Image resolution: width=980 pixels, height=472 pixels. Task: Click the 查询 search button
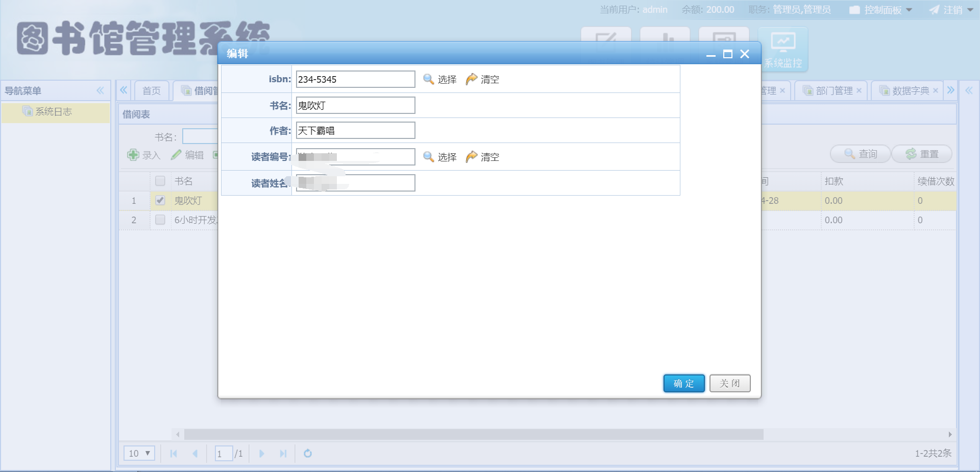pyautogui.click(x=860, y=154)
